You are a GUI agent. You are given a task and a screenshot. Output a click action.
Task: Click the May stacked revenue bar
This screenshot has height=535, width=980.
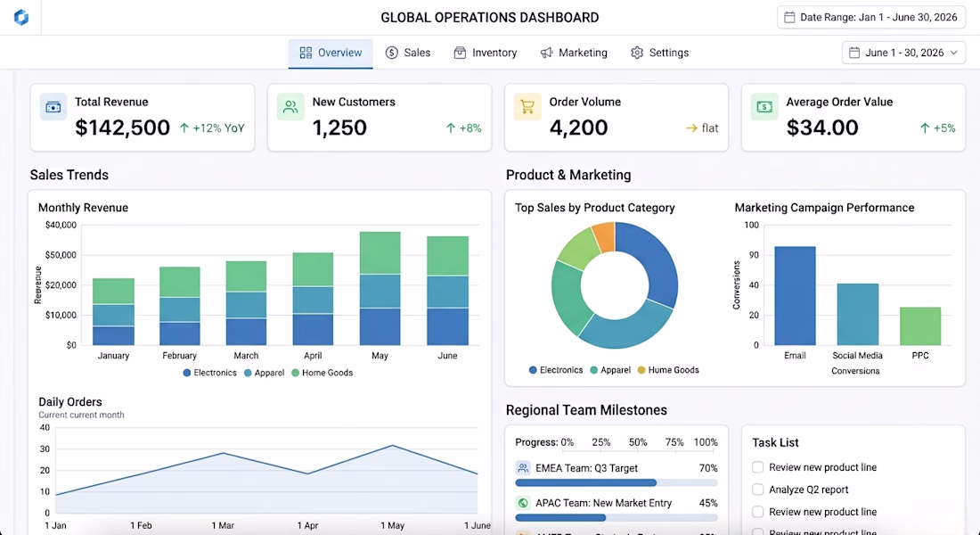[x=380, y=289]
